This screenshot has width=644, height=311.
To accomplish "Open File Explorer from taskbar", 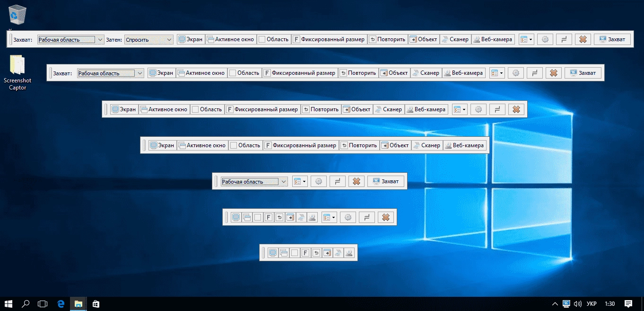I will [x=78, y=303].
